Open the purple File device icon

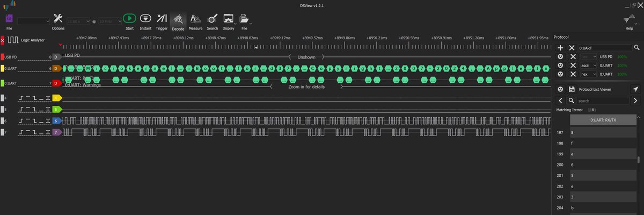9,18
